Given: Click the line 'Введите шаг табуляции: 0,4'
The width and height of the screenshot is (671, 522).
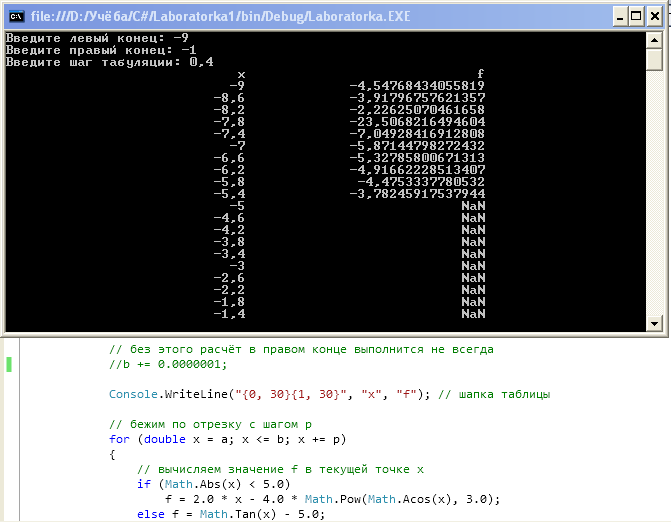Looking at the screenshot, I should tap(109, 62).
